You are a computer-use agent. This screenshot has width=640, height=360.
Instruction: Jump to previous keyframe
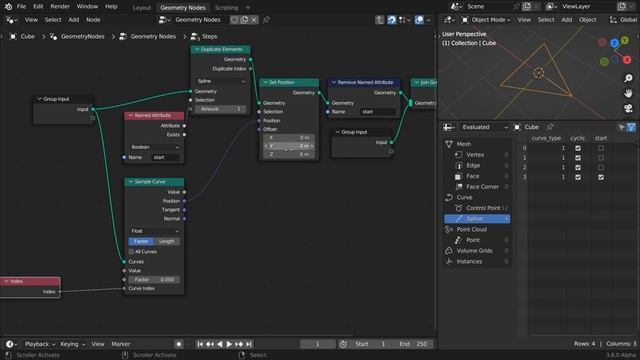pos(210,344)
